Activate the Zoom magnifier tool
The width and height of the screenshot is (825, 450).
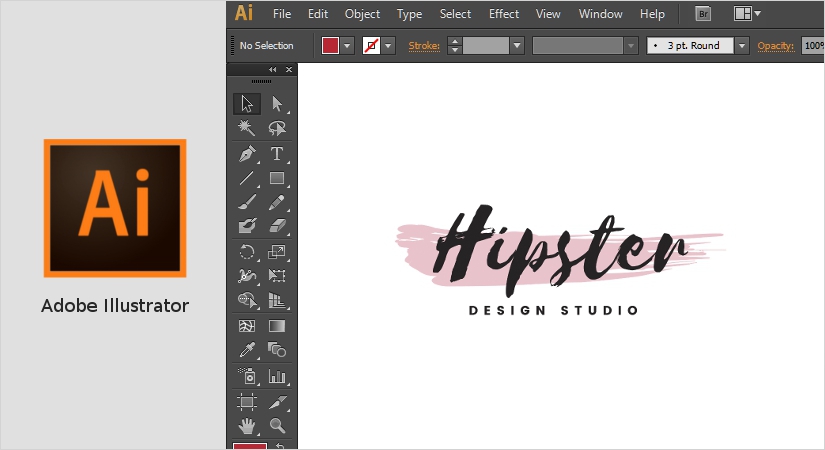(x=277, y=425)
